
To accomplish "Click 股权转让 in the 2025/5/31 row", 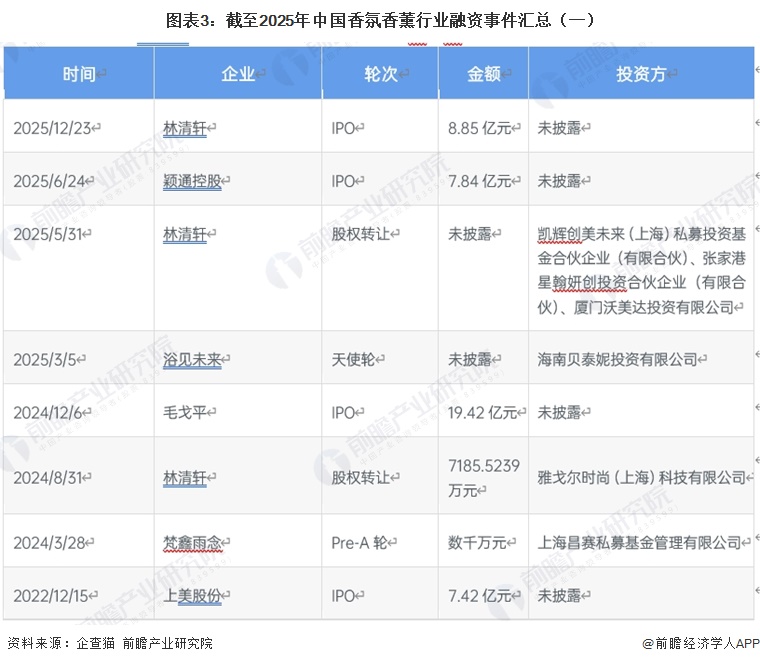I will [361, 234].
